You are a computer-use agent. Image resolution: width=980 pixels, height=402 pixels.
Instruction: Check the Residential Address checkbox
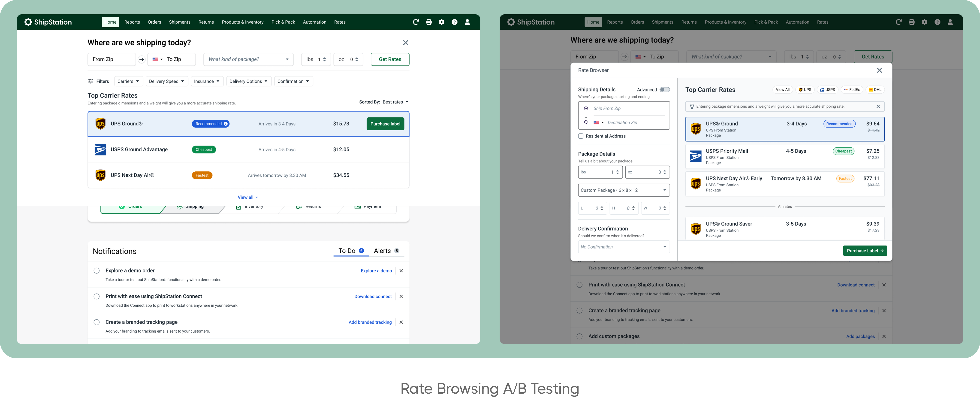click(581, 136)
